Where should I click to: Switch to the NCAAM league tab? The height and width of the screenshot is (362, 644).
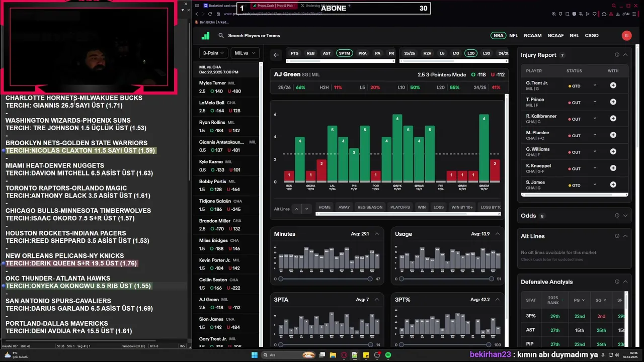tap(532, 36)
